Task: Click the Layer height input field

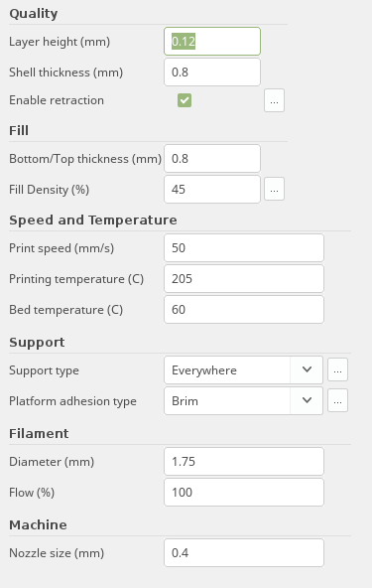Action: point(212,42)
